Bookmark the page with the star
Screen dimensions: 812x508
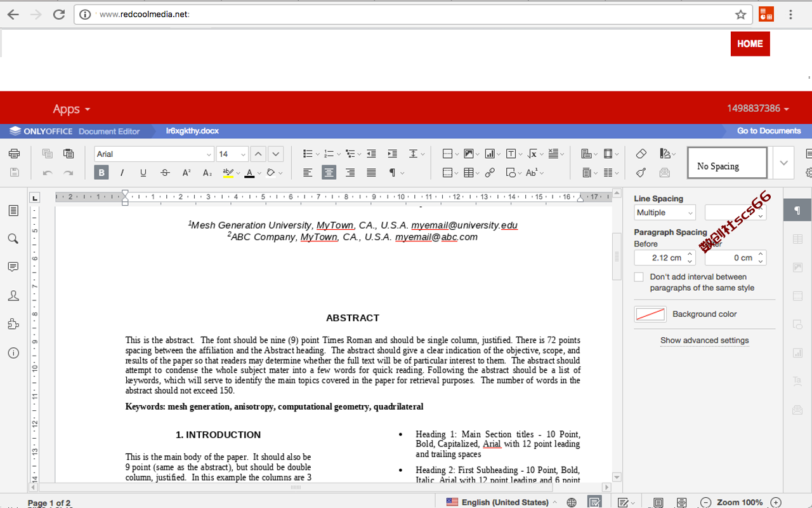pos(740,15)
